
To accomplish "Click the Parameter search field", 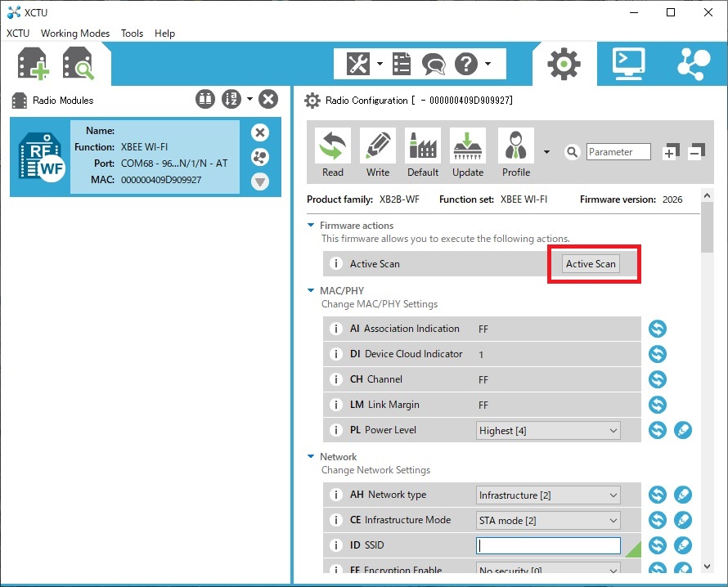I will (x=618, y=152).
